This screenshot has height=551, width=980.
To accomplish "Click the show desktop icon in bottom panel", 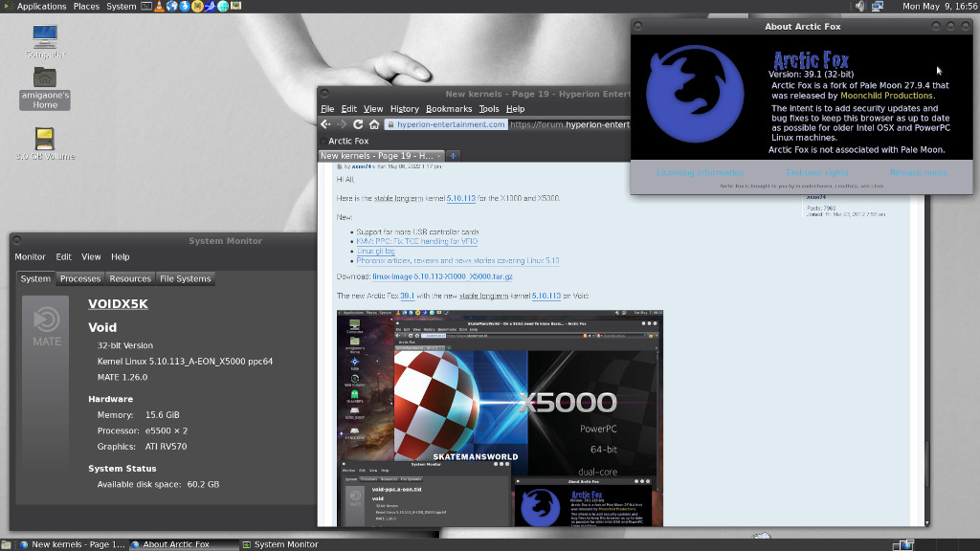I will click(x=7, y=544).
